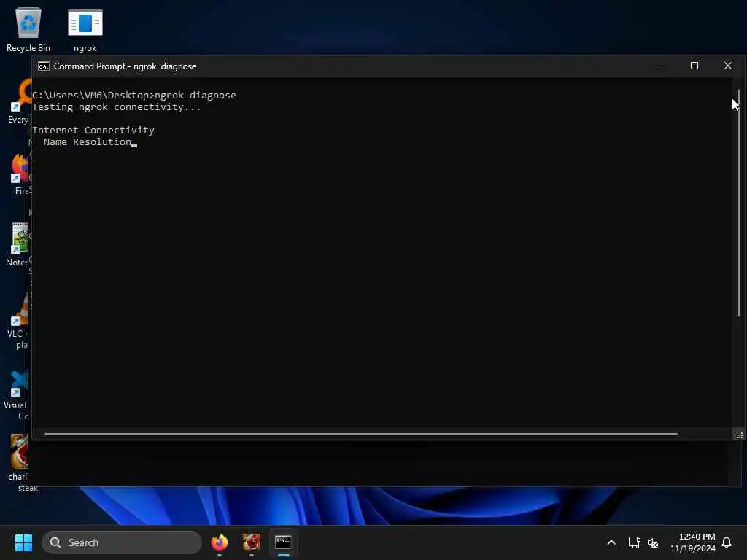Open the Windows Start button
The height and width of the screenshot is (560, 747).
tap(23, 542)
